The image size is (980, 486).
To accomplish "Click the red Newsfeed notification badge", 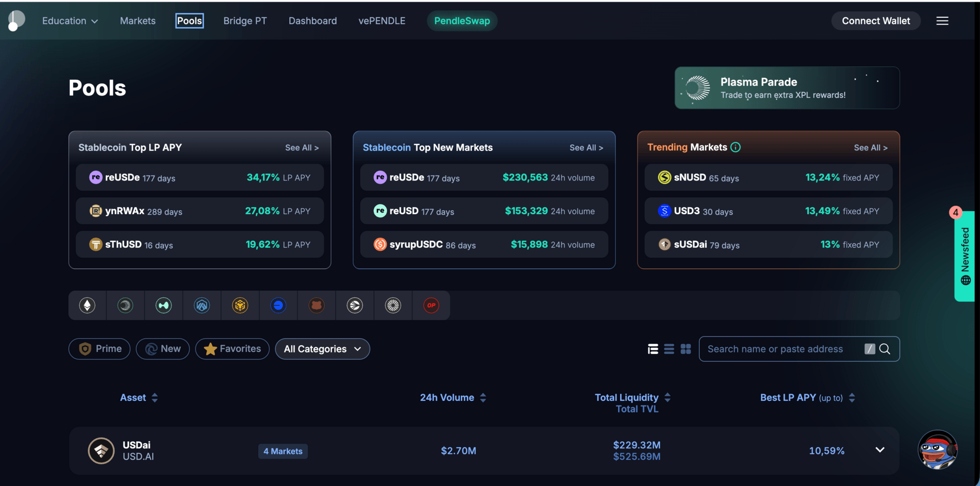I will pos(955,212).
